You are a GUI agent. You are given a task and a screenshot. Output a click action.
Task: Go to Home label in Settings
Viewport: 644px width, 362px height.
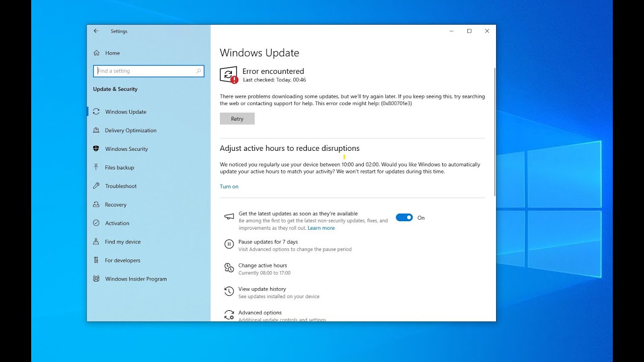point(112,53)
